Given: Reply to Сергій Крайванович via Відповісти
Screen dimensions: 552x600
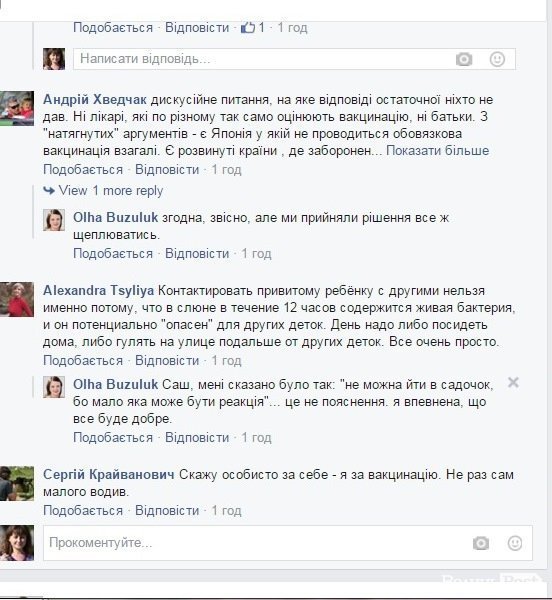Looking at the screenshot, I should 167,510.
